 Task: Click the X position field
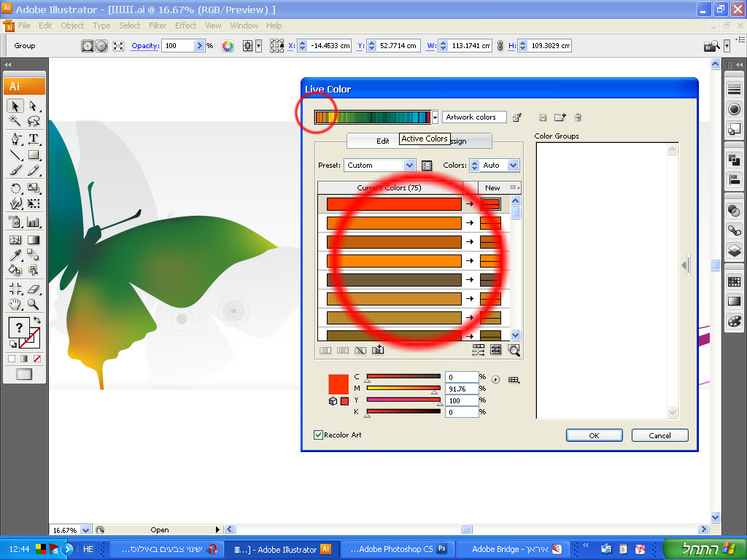(x=330, y=46)
